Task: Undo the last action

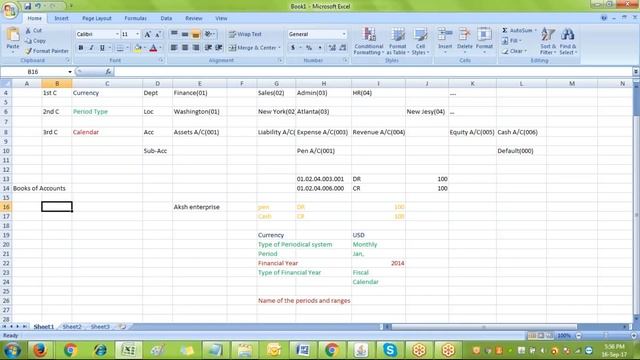Action: click(38, 6)
